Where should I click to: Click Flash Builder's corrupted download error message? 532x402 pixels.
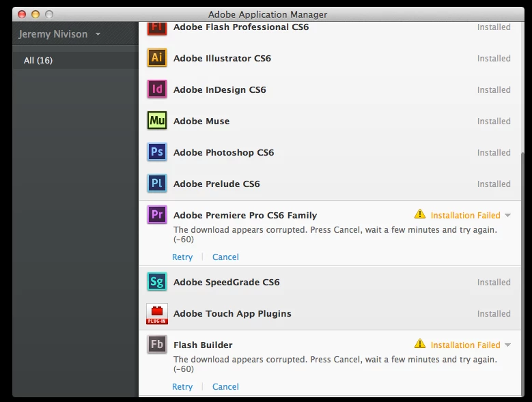[x=335, y=364]
